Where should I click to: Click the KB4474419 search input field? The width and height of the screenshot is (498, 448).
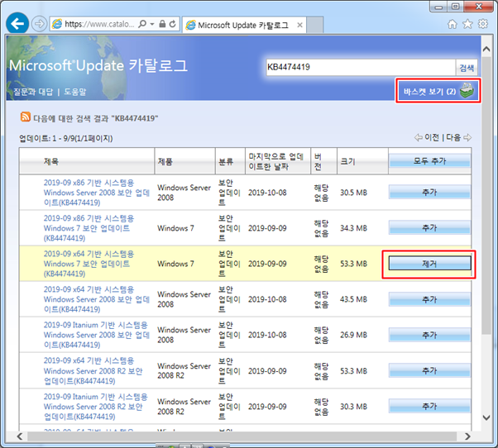point(361,67)
